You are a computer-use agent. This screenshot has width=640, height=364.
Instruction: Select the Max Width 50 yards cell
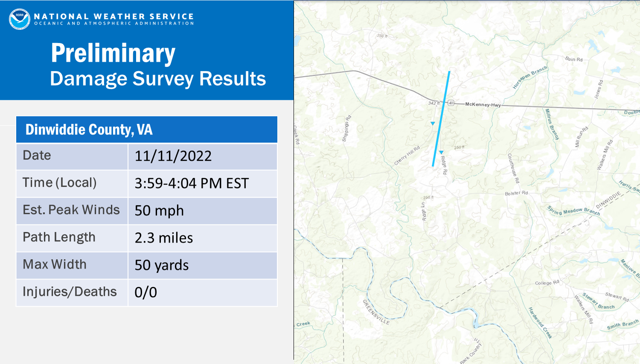click(x=203, y=266)
